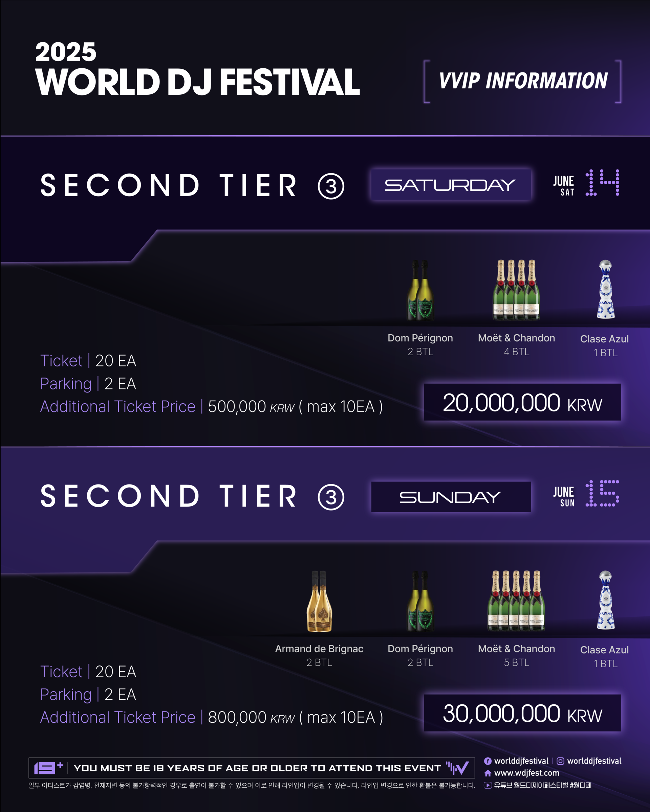Screen dimensions: 650x812
Task: Click the VVIP INFORMATION header label
Action: click(523, 81)
